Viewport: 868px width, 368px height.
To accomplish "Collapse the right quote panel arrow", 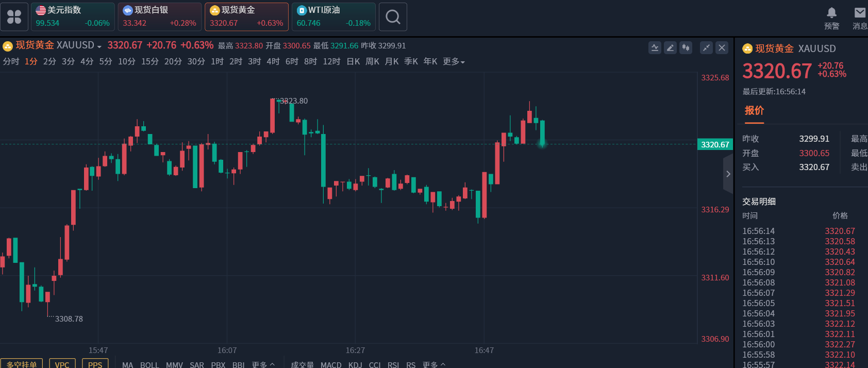I will pyautogui.click(x=728, y=174).
